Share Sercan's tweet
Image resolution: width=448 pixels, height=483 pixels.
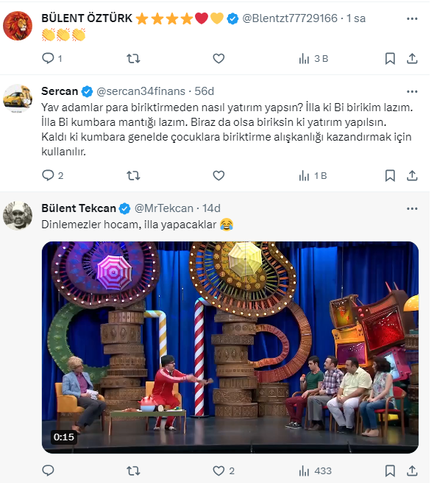pyautogui.click(x=413, y=175)
